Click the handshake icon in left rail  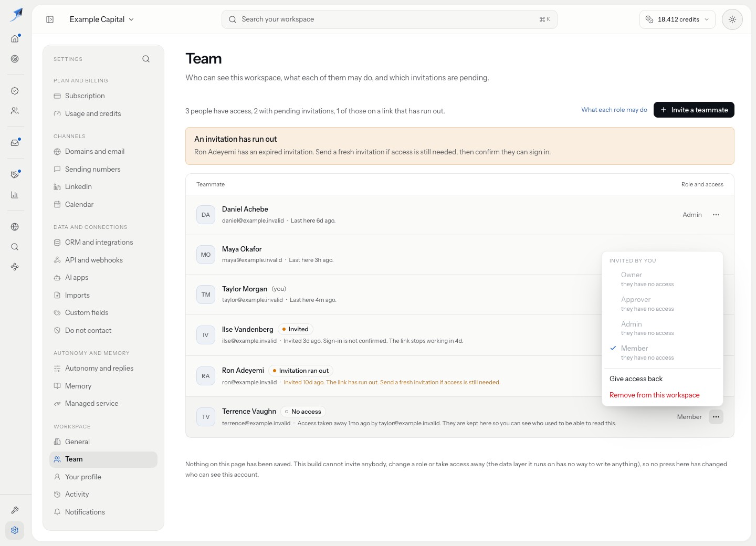15,174
